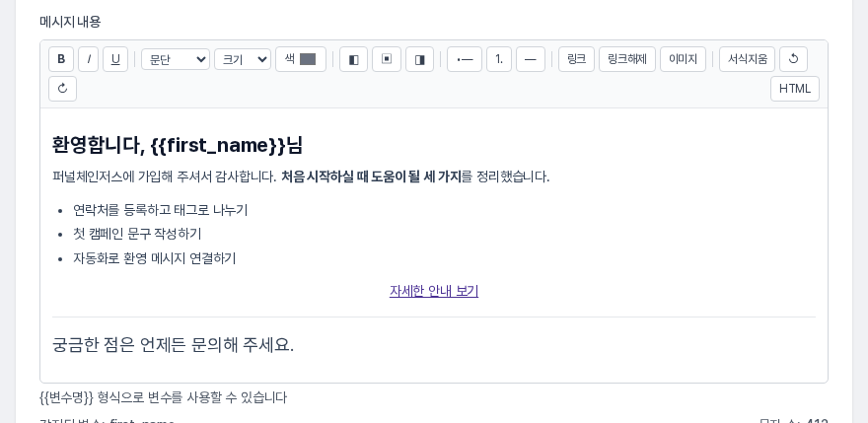
Task: Center align the text
Action: coord(387,59)
